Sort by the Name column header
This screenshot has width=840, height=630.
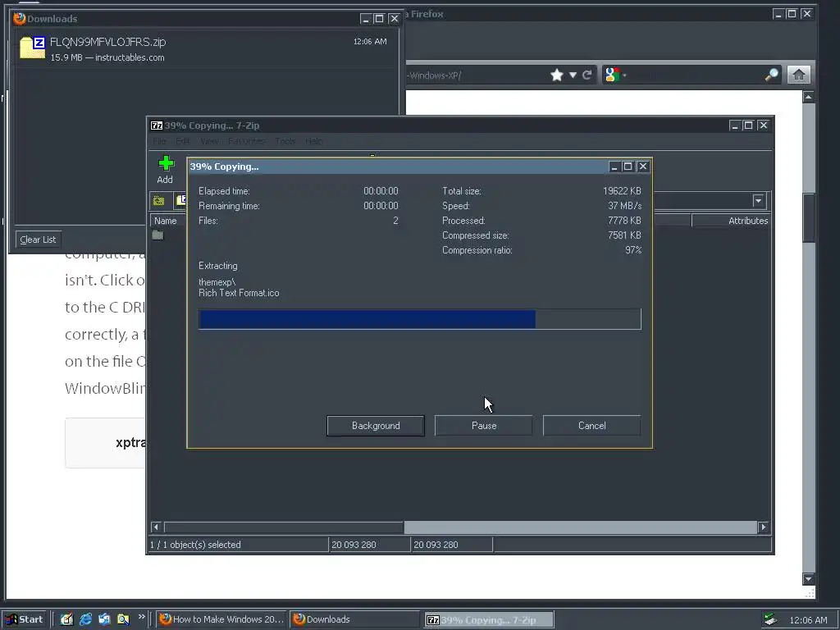point(167,221)
